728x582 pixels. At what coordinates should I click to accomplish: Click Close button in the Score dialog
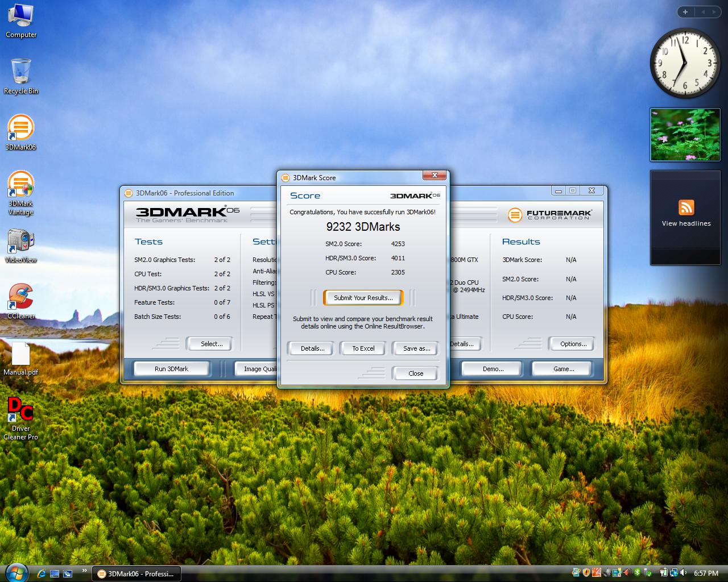coord(415,373)
